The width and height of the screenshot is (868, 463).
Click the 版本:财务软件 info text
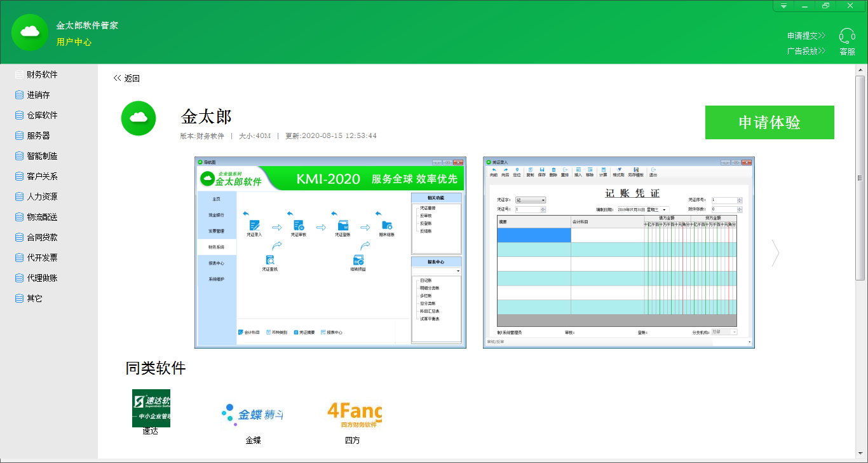pos(203,136)
